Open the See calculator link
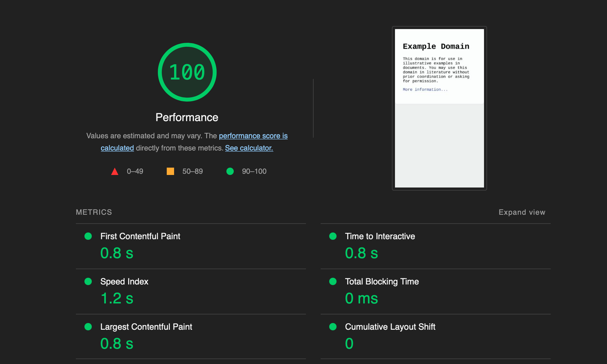This screenshot has height=364, width=607. point(249,148)
